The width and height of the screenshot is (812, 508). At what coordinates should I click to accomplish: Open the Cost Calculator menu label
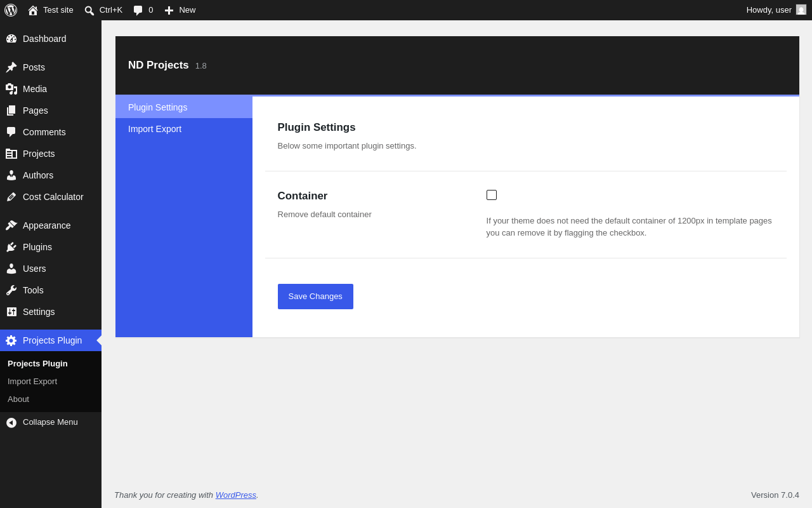pos(53,197)
